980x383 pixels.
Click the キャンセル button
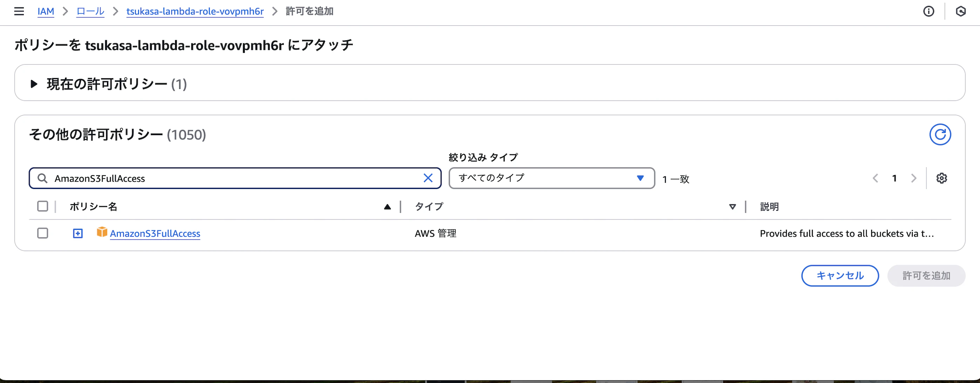[840, 276]
